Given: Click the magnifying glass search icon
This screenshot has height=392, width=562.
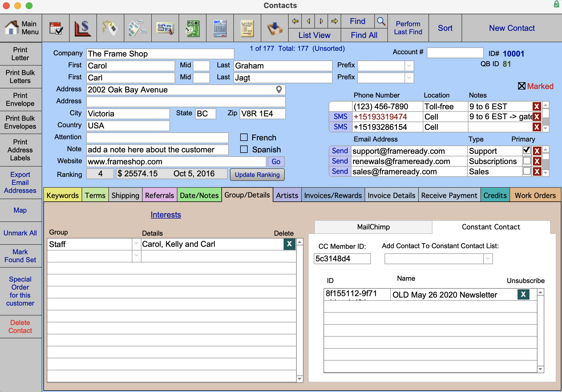Looking at the screenshot, I should point(381,21).
